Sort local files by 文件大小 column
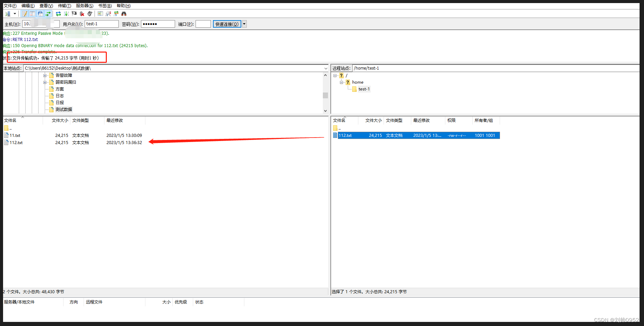The image size is (644, 326). pos(56,120)
